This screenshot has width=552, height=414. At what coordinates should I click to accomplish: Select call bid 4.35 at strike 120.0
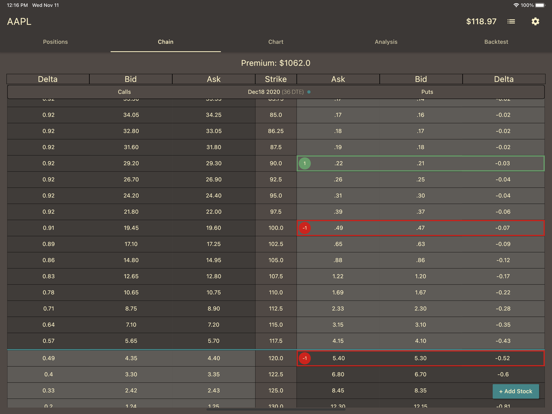click(131, 358)
